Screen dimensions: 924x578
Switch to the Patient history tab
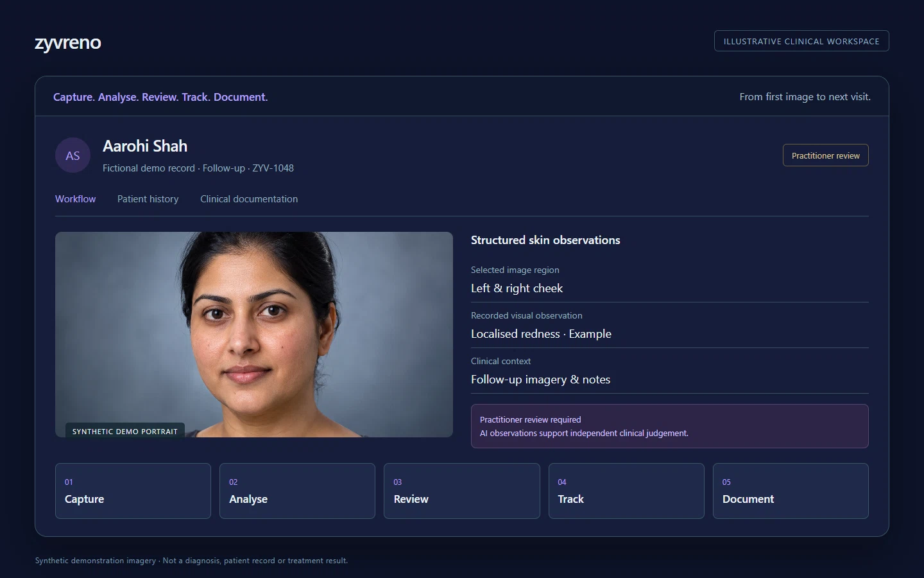click(x=148, y=199)
